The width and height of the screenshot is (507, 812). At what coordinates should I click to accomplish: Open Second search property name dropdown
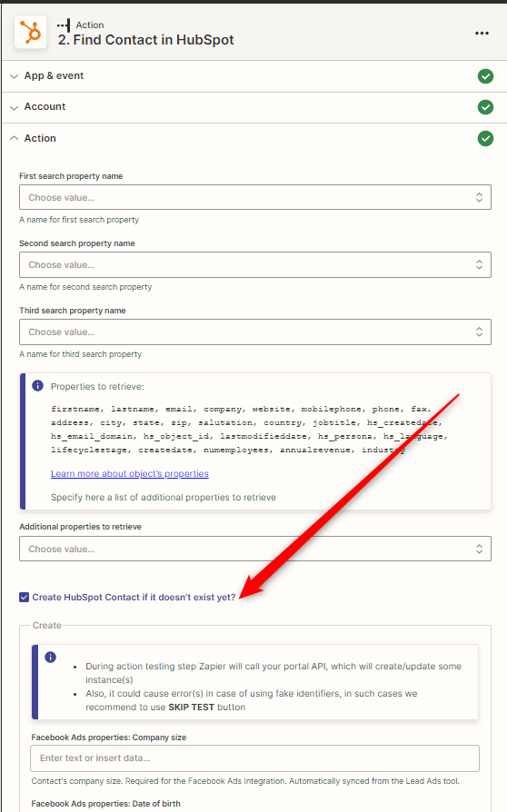(x=254, y=264)
